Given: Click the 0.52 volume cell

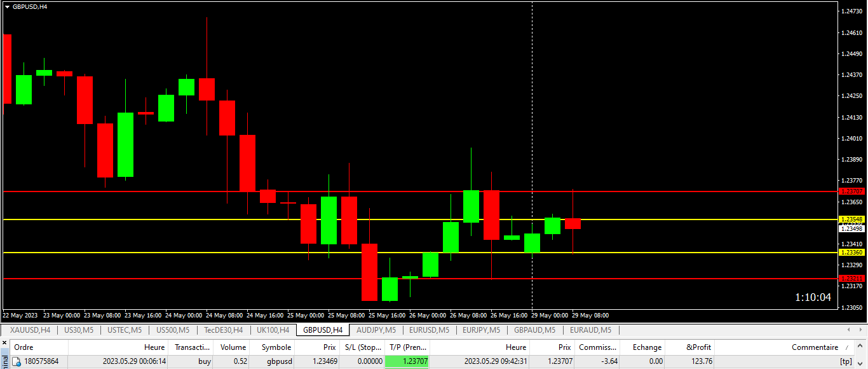Looking at the screenshot, I should pos(240,361).
